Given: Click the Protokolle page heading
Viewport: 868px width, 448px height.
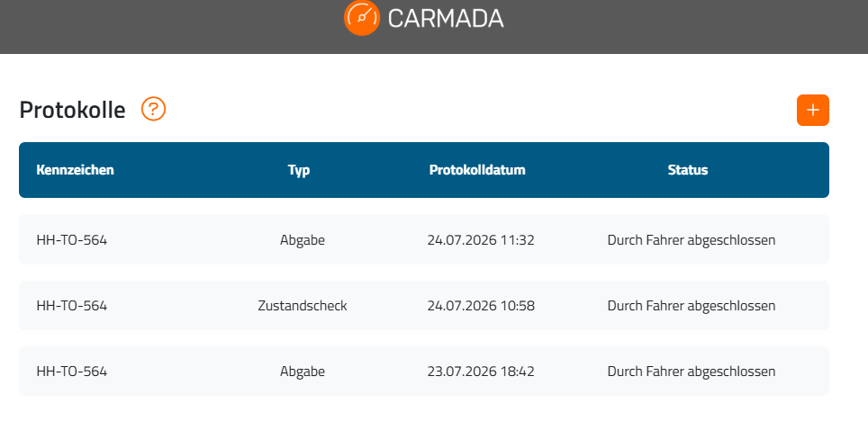Looking at the screenshot, I should [73, 110].
